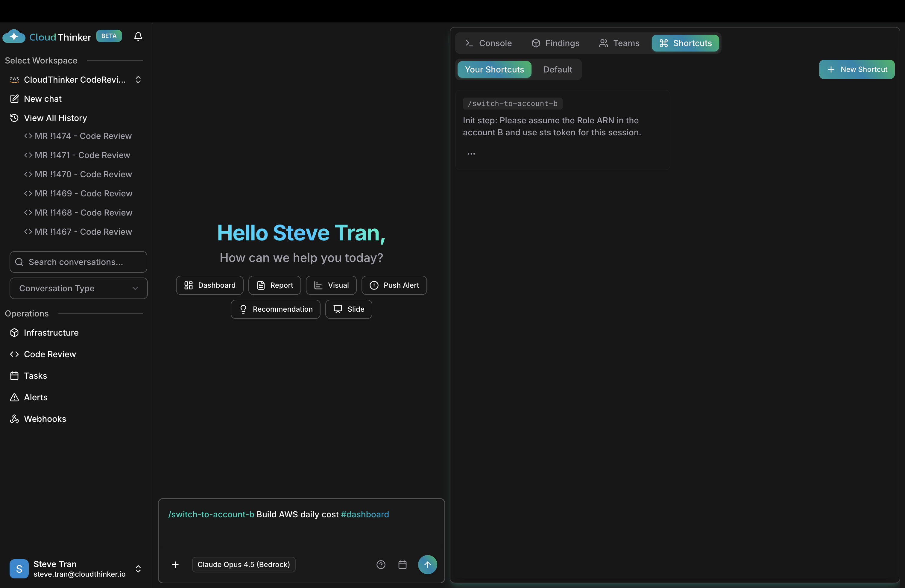Open the three-dots menu on shortcut card
The image size is (905, 588).
coord(471,154)
